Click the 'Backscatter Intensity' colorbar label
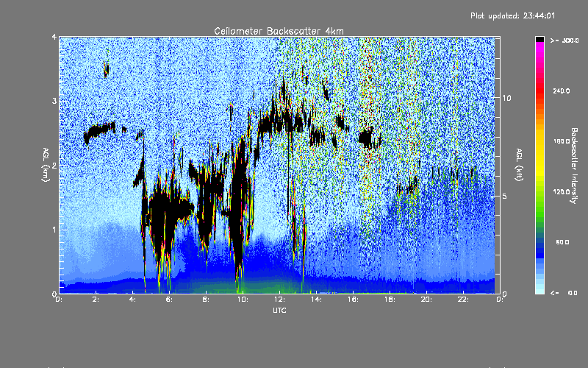588x368 pixels. point(574,166)
